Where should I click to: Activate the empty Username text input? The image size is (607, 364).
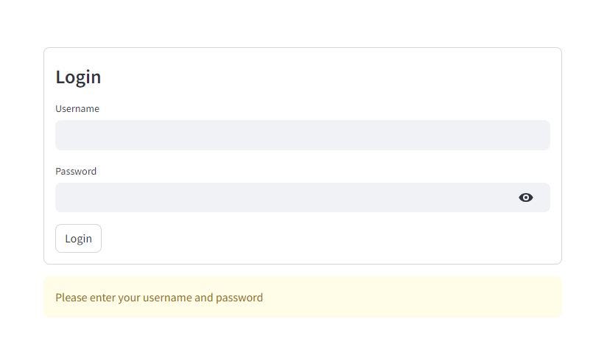point(302,136)
